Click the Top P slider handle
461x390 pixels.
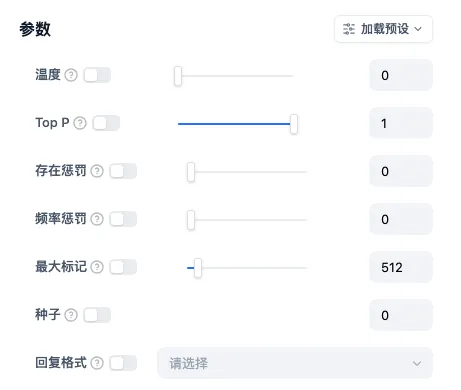[294, 124]
